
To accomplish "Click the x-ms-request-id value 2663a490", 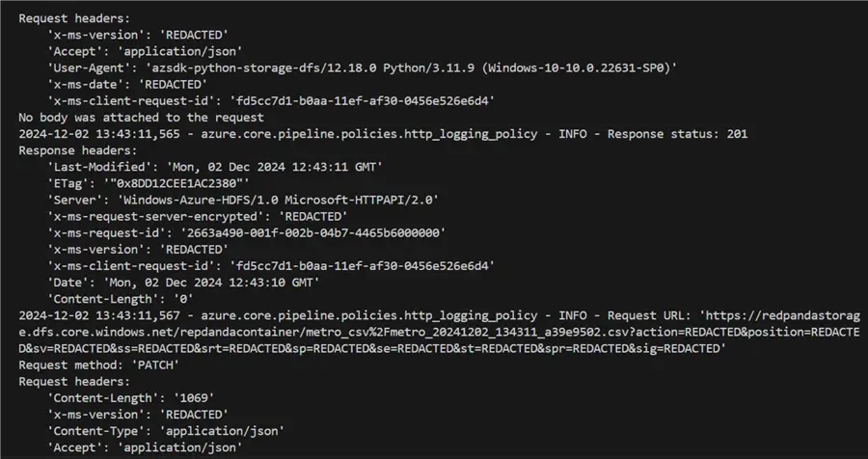I will tap(313, 233).
